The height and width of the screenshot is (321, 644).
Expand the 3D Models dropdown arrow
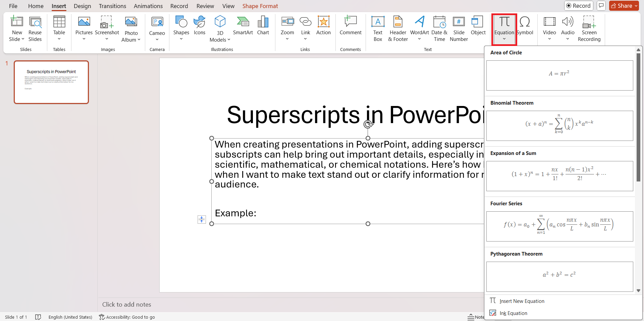point(229,40)
